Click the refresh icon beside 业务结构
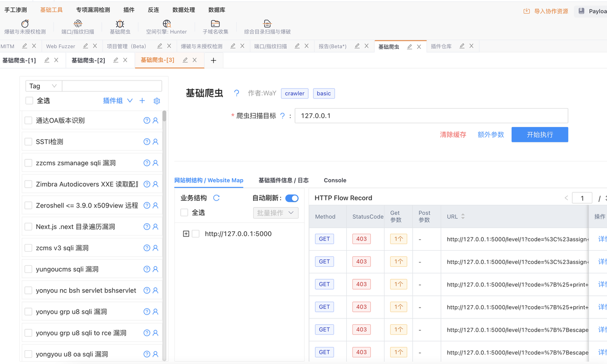Screen dimensions: 607x364 point(216,198)
